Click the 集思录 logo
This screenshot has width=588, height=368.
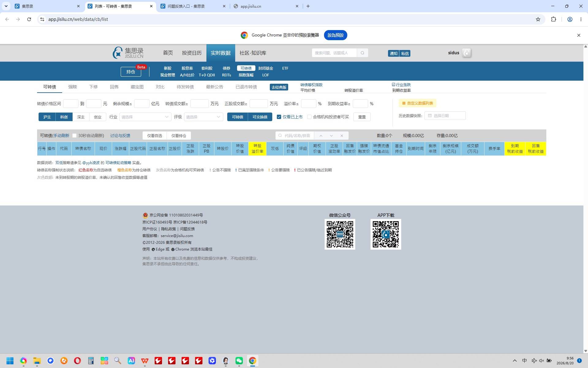coord(128,53)
